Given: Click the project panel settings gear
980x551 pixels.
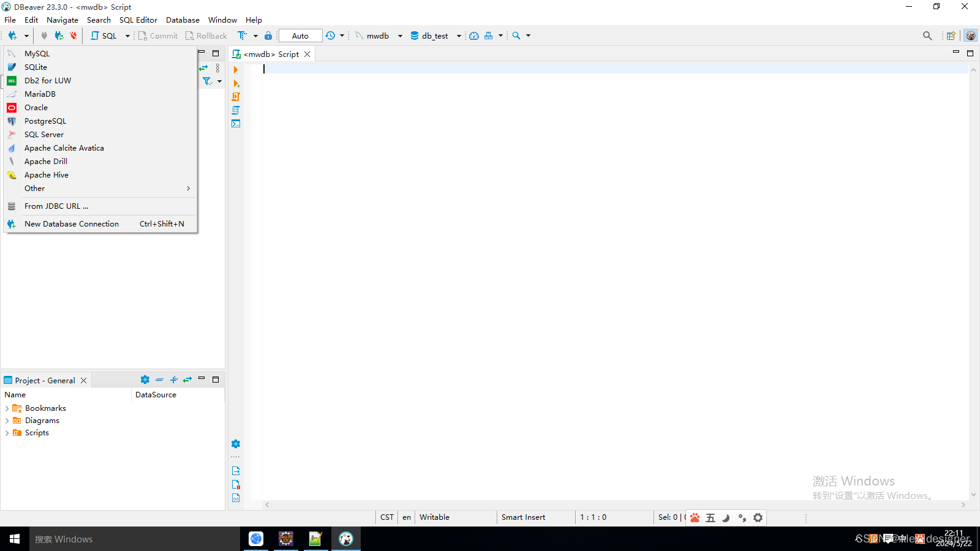Looking at the screenshot, I should [145, 380].
